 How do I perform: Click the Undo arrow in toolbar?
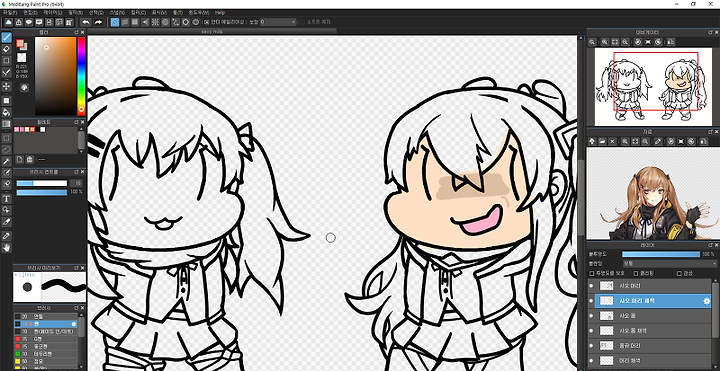tap(85, 22)
